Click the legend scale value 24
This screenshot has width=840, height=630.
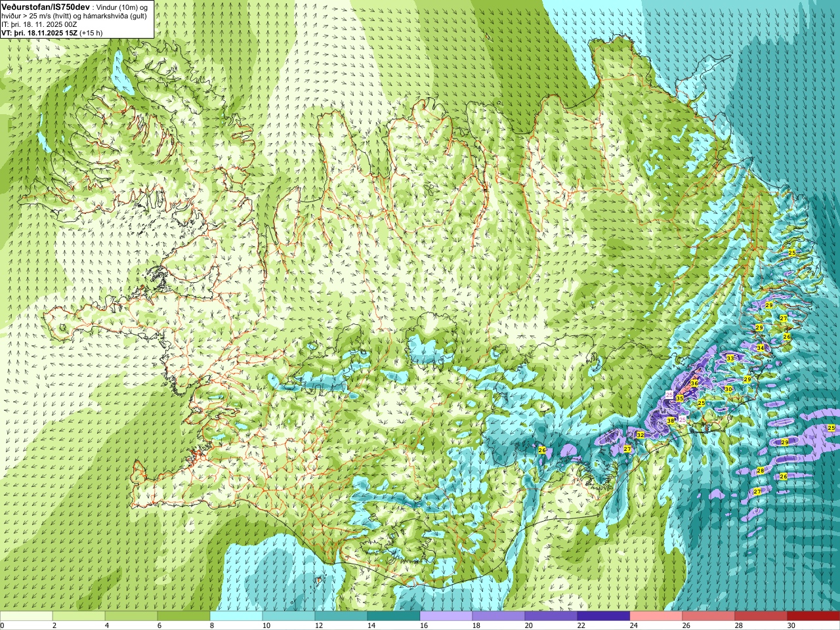pyautogui.click(x=634, y=625)
